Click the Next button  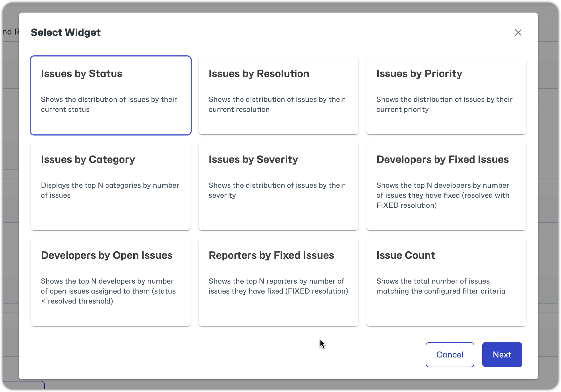pyautogui.click(x=502, y=355)
